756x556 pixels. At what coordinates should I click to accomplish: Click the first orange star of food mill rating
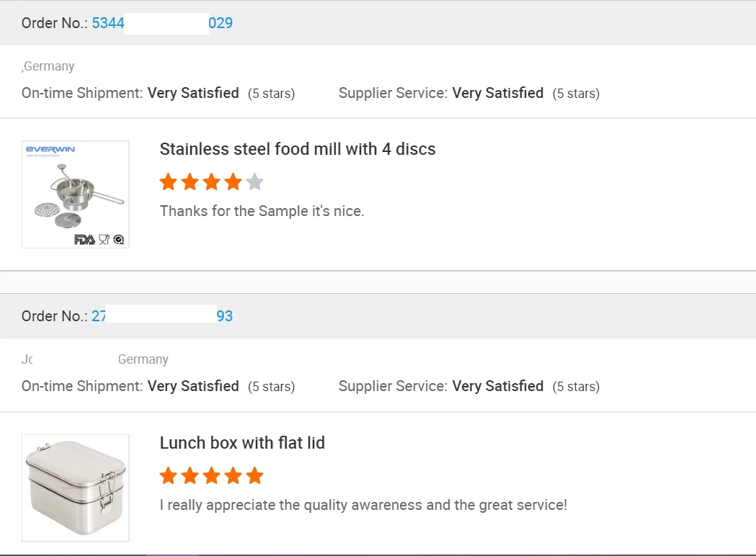point(169,182)
